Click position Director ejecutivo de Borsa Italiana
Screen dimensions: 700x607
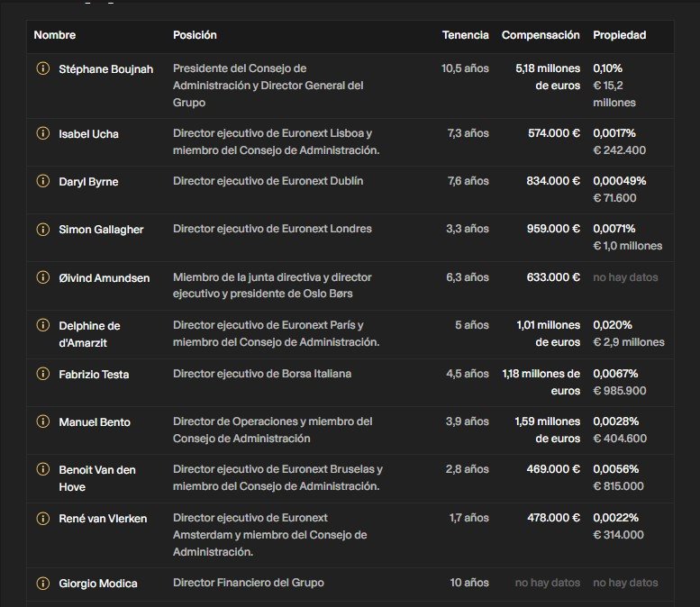coord(262,374)
